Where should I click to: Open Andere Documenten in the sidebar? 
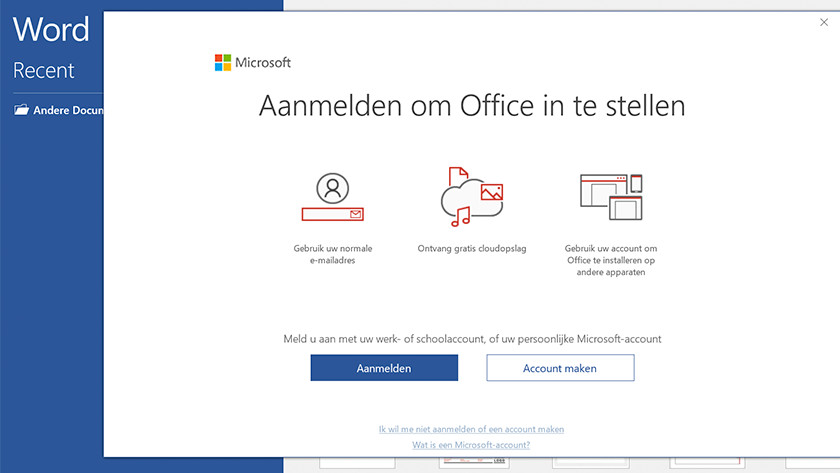click(x=68, y=110)
